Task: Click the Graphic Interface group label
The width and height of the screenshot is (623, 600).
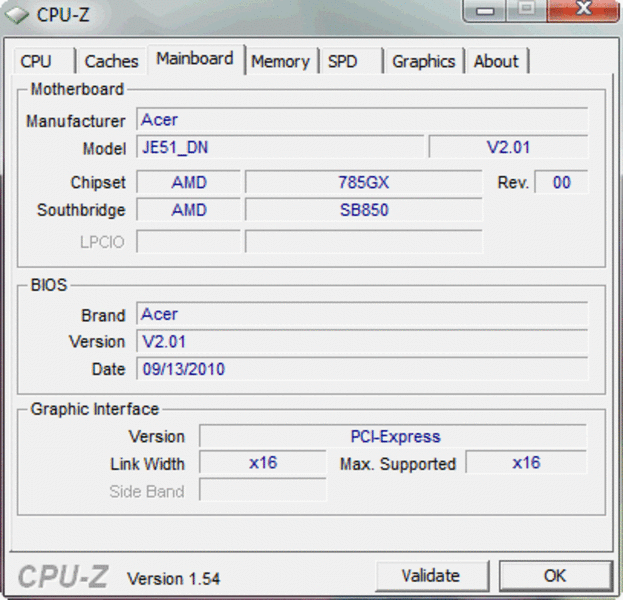Action: tap(95, 409)
